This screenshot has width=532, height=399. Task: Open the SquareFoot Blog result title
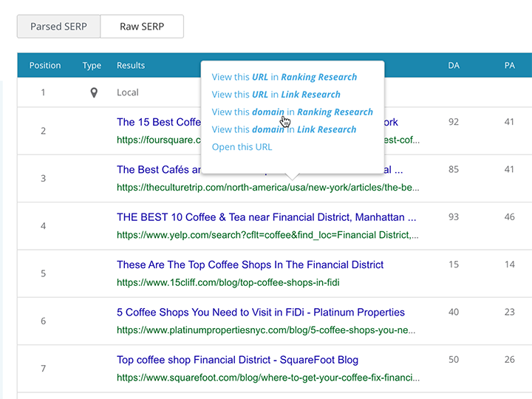pos(237,360)
